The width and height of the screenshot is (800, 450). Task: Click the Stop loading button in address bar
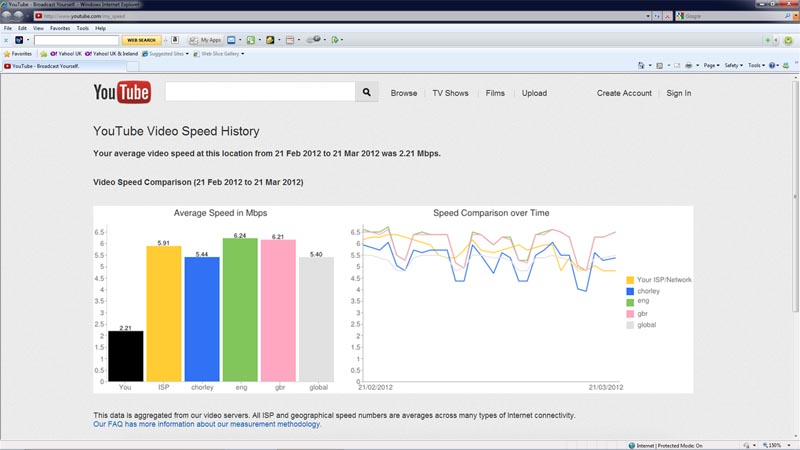point(667,16)
